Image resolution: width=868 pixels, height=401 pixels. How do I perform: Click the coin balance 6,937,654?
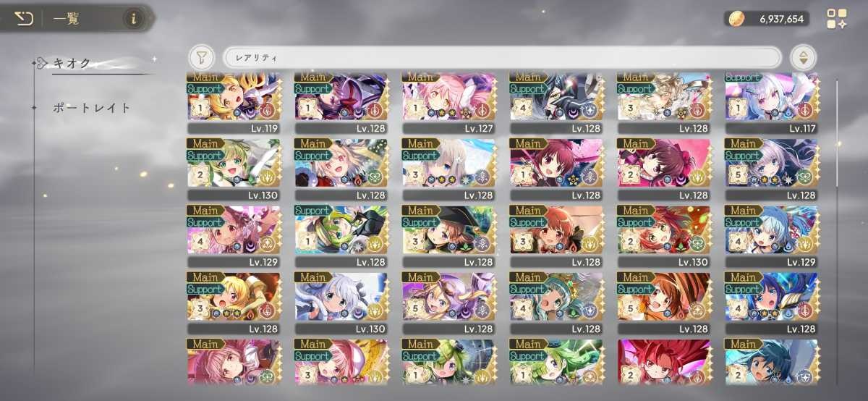click(781, 20)
